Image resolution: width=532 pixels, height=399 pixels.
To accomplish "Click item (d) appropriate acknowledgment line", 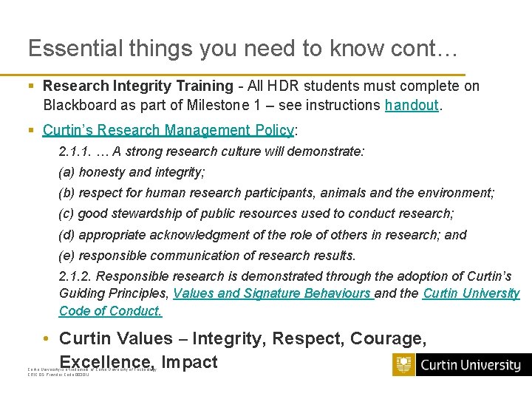I will tap(263, 235).
